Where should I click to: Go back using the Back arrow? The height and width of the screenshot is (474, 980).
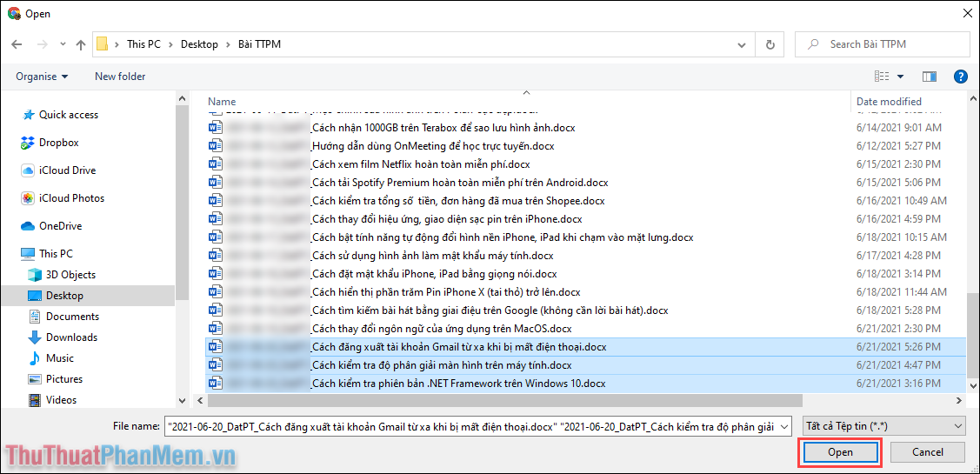click(17, 44)
